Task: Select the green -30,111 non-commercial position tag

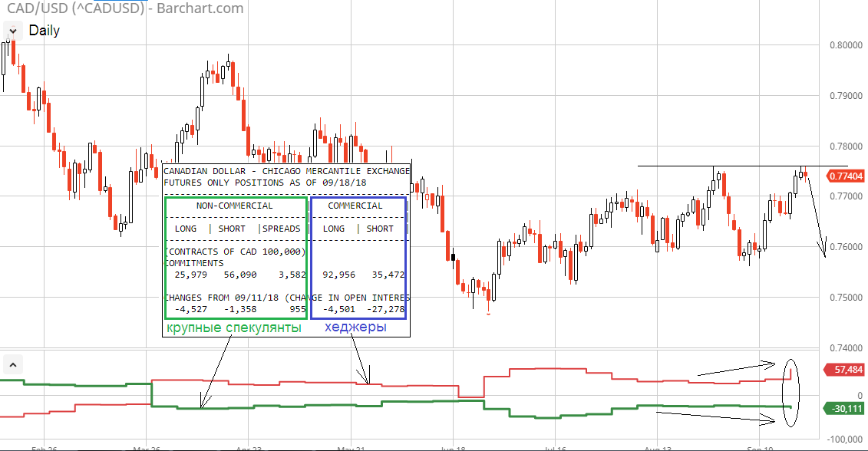Action: [x=844, y=409]
